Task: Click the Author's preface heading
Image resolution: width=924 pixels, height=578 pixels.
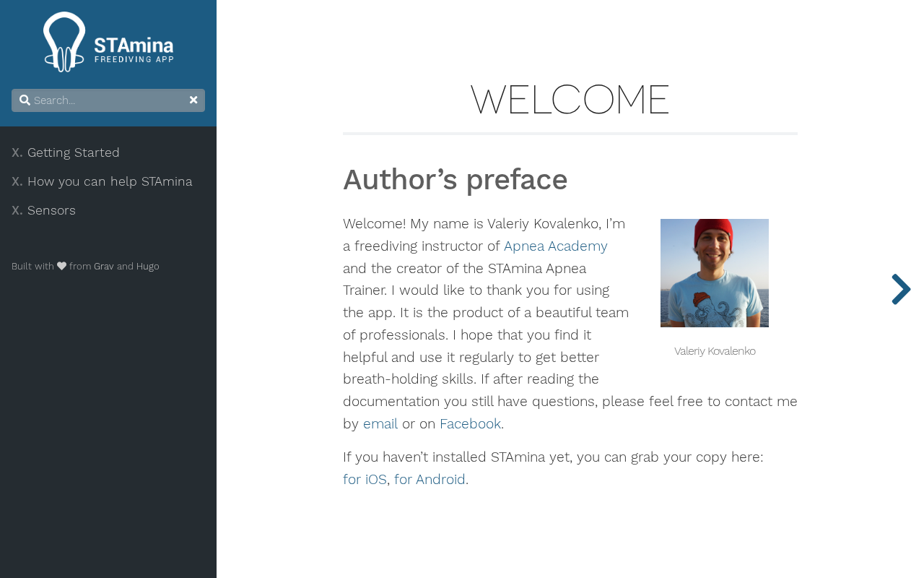Action: click(x=455, y=180)
